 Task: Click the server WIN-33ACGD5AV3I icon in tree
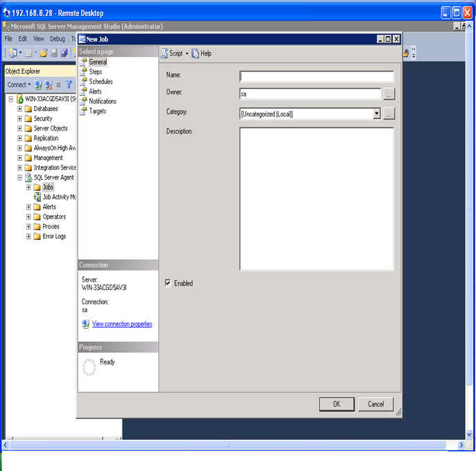[19, 99]
